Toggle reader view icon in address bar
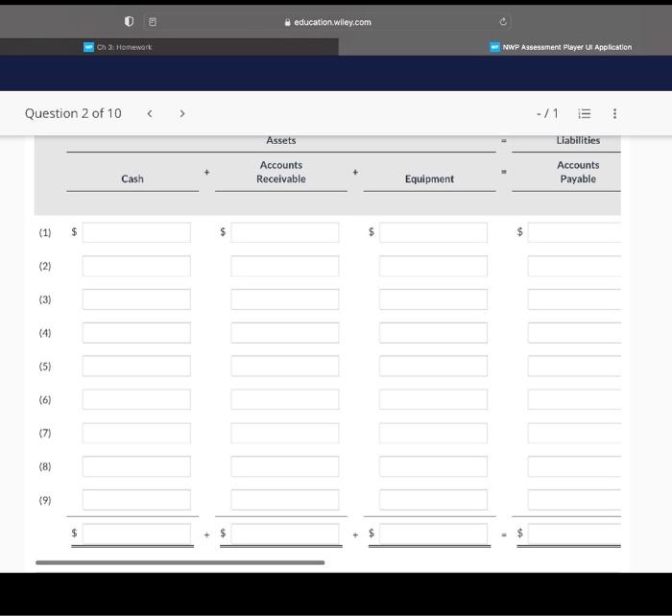Image resolution: width=672 pixels, height=616 pixels. click(152, 22)
